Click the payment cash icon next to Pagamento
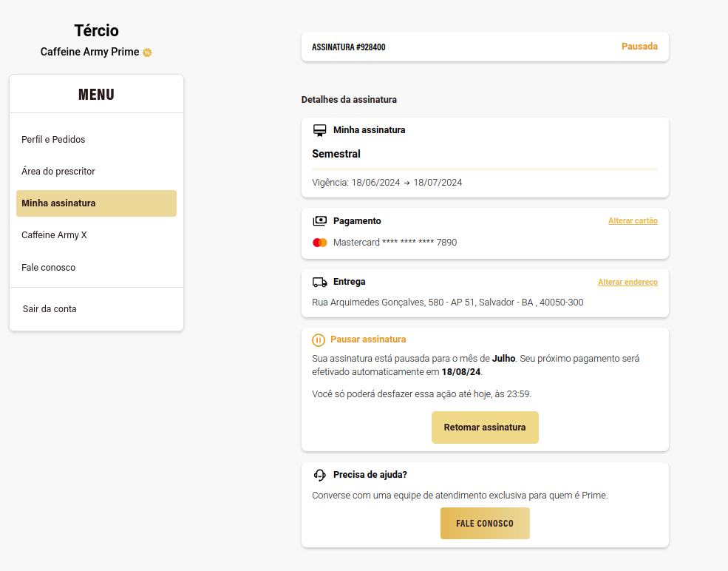The height and width of the screenshot is (571, 728). coord(319,220)
